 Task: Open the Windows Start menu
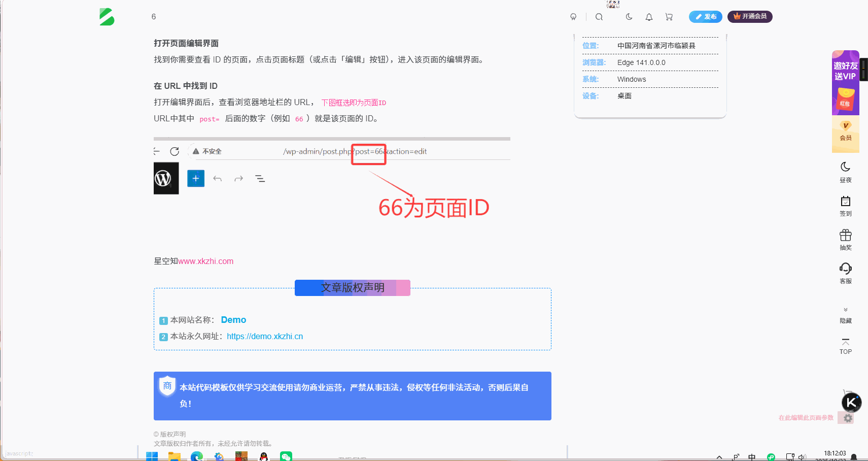(x=151, y=456)
